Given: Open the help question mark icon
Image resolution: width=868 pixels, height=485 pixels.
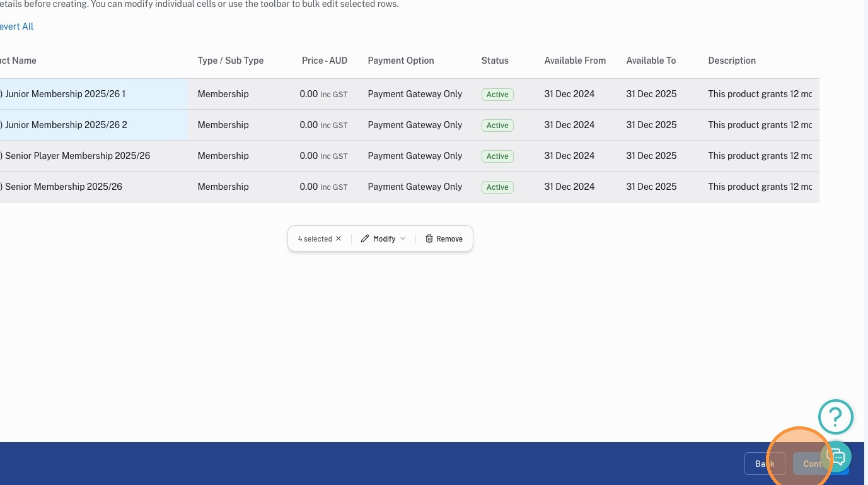Looking at the screenshot, I should point(835,416).
